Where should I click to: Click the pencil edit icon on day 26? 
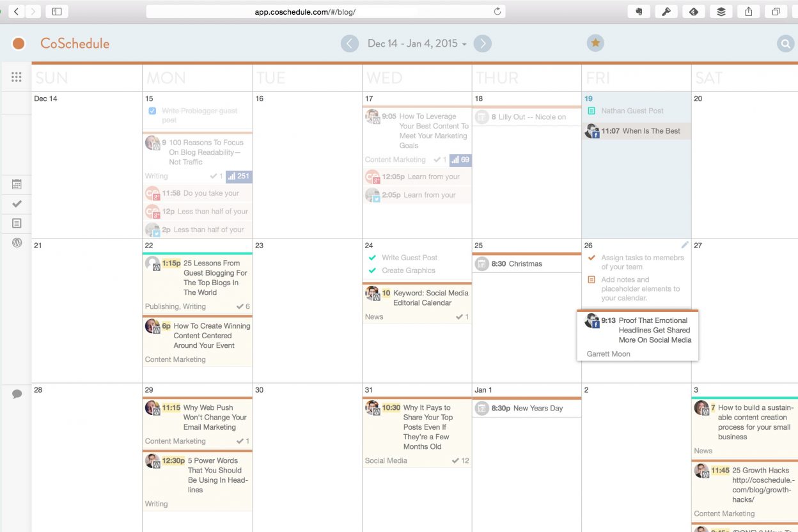[x=685, y=245]
